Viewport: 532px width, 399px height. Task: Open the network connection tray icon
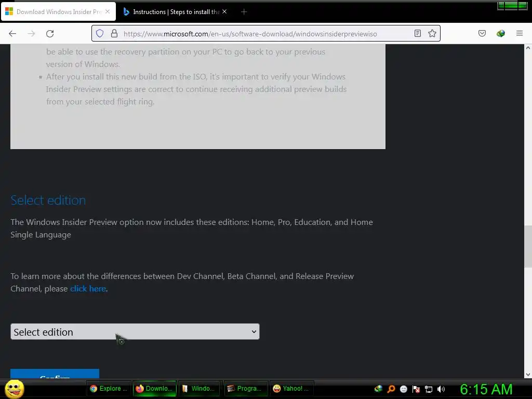(429, 389)
